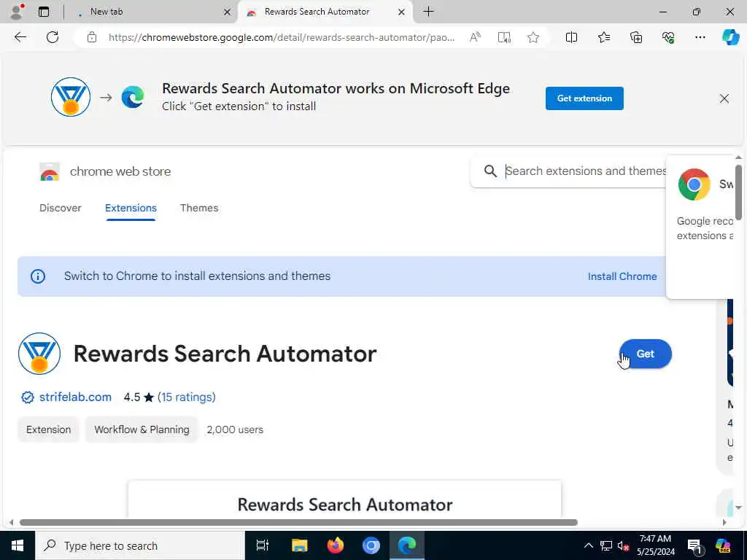Click scroll down arrow on vertical scrollbar
This screenshot has height=560, width=747.
click(738, 507)
